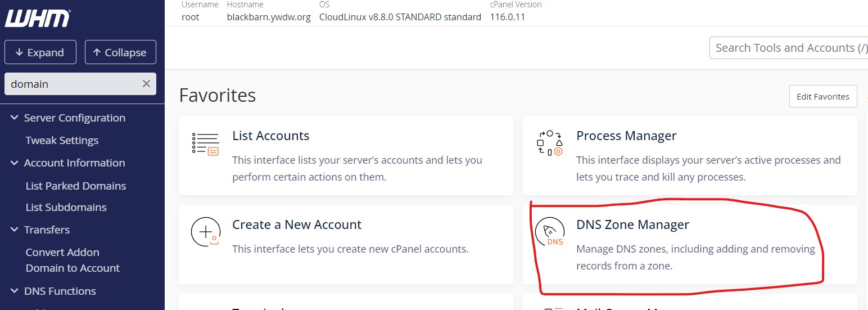868x310 pixels.
Task: Clear the sidebar search with the X icon
Action: point(146,84)
